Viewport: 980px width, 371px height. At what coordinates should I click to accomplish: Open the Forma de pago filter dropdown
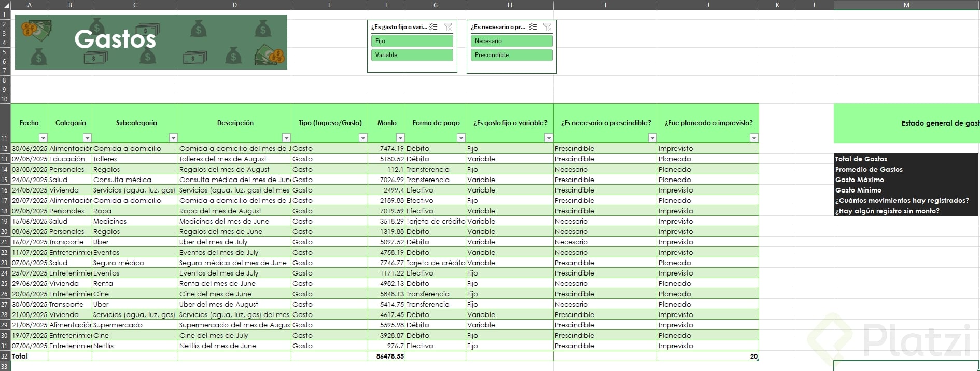[461, 138]
